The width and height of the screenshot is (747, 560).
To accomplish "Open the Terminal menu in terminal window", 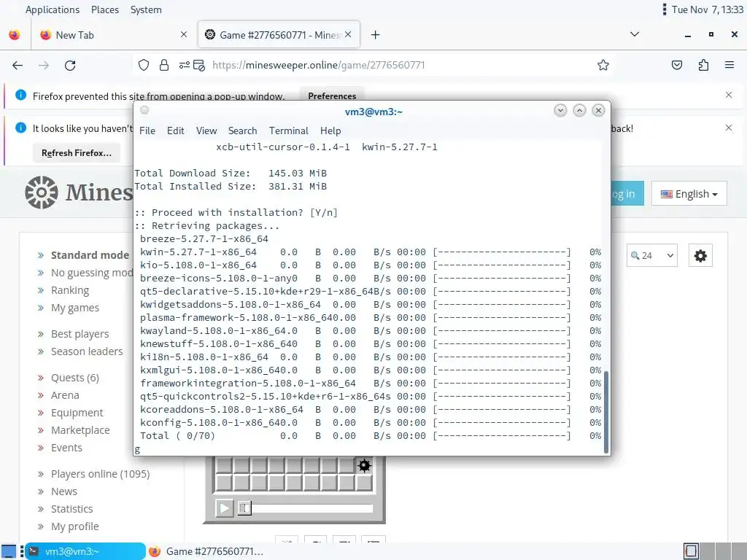I will (x=288, y=131).
